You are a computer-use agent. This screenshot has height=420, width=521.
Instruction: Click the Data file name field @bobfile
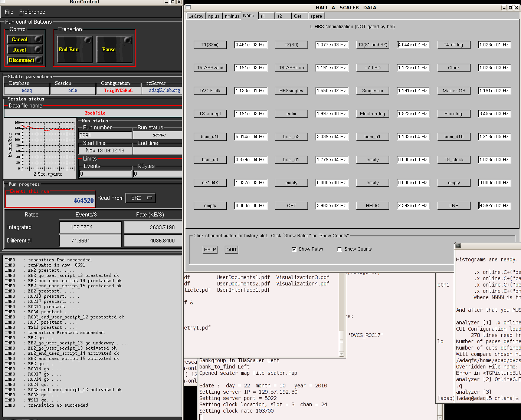coord(93,113)
